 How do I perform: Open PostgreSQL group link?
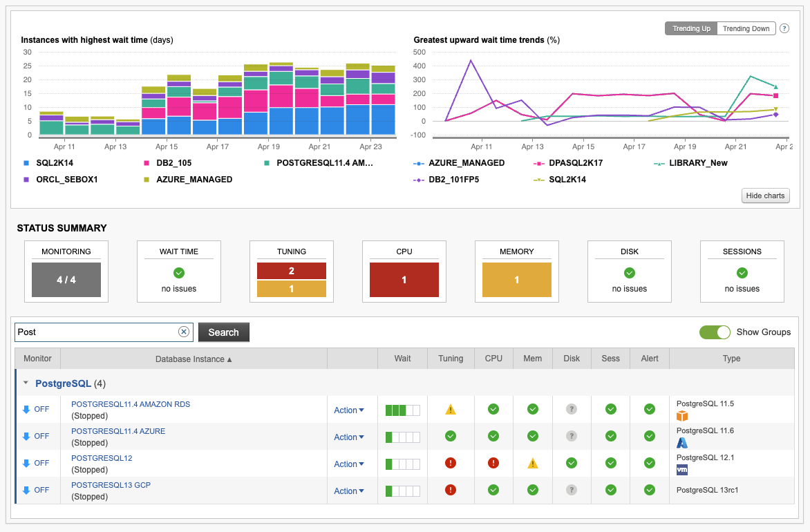[x=63, y=383]
